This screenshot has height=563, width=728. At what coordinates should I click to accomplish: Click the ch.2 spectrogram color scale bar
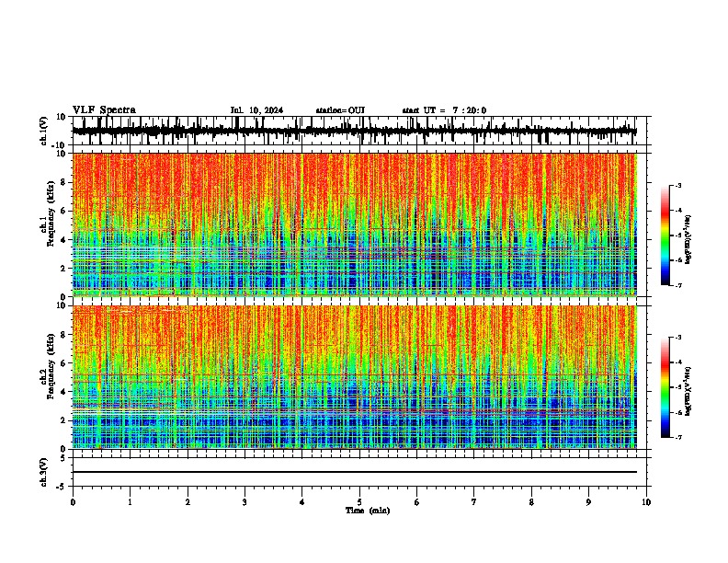[665, 387]
